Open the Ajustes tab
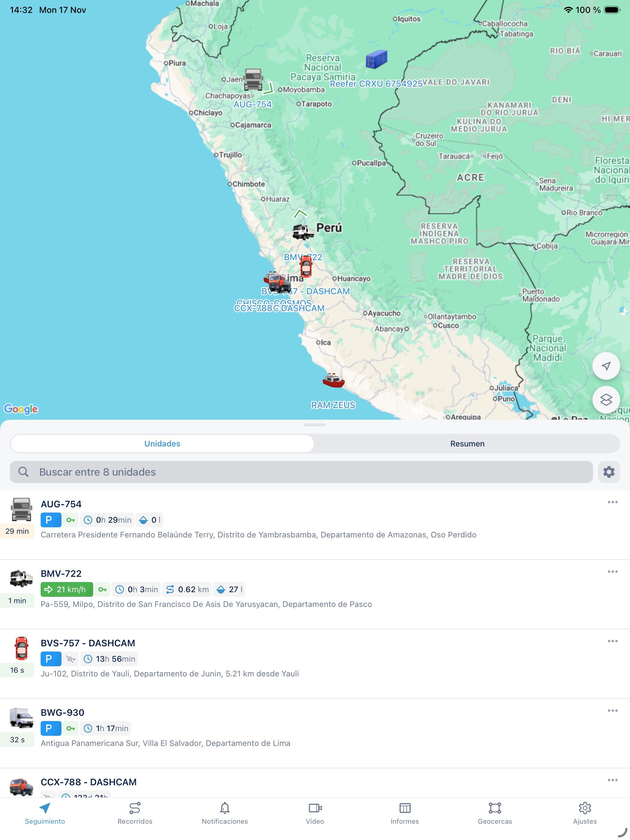The height and width of the screenshot is (840, 630). pos(585,814)
